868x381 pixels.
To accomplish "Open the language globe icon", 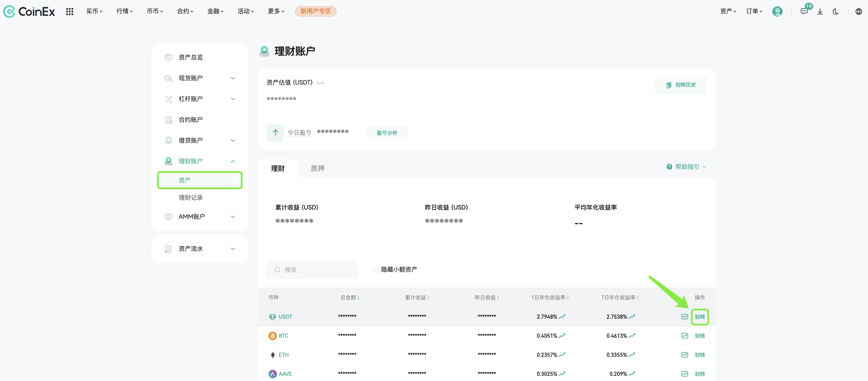I will click(x=858, y=12).
